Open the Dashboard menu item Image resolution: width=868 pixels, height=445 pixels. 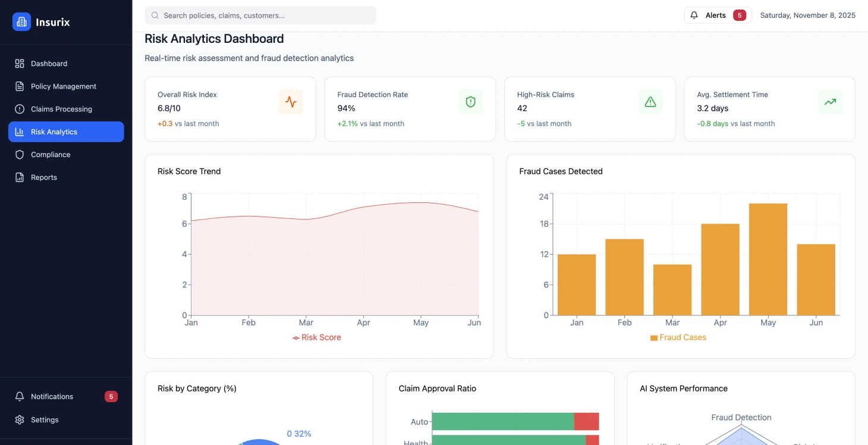click(49, 64)
